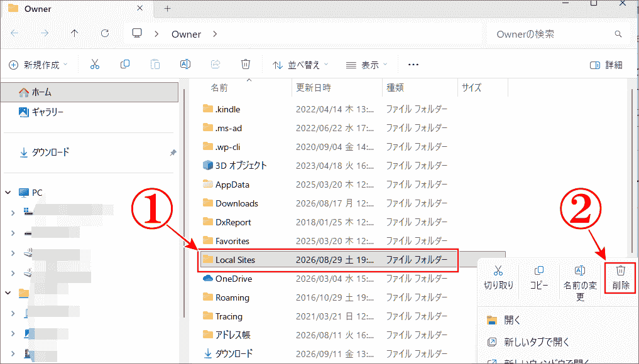This screenshot has width=639, height=364.
Task: Open a new tab with plus button
Action: coord(168,9)
